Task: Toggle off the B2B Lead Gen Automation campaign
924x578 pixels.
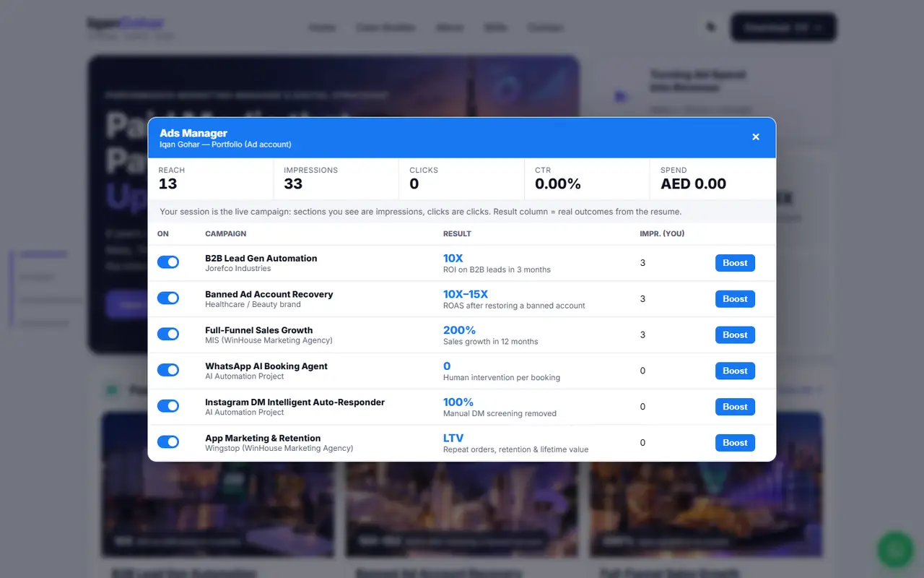Action: click(x=168, y=262)
